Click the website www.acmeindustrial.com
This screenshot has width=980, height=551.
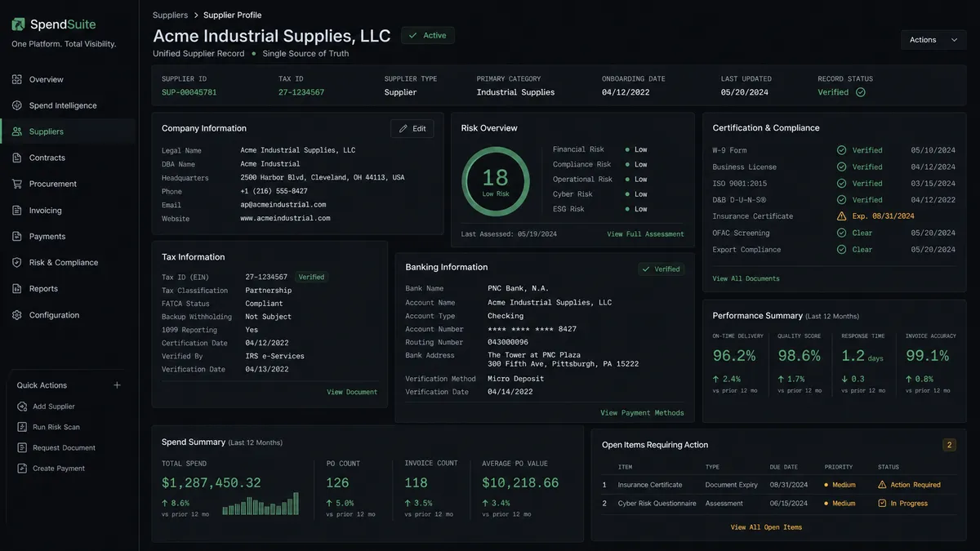click(x=285, y=219)
